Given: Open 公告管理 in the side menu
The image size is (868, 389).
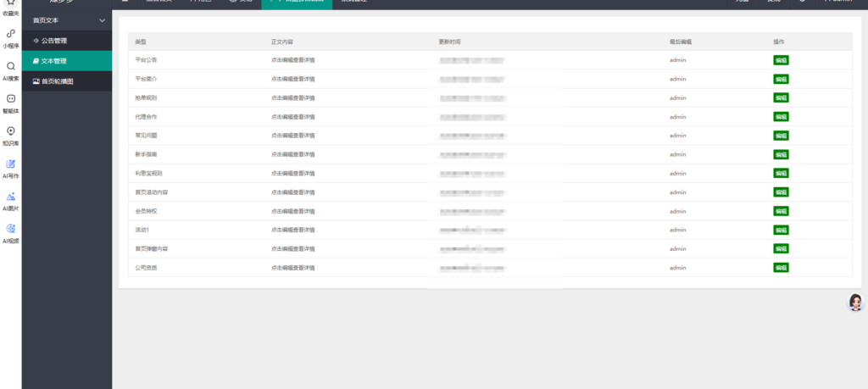Looking at the screenshot, I should (66, 40).
